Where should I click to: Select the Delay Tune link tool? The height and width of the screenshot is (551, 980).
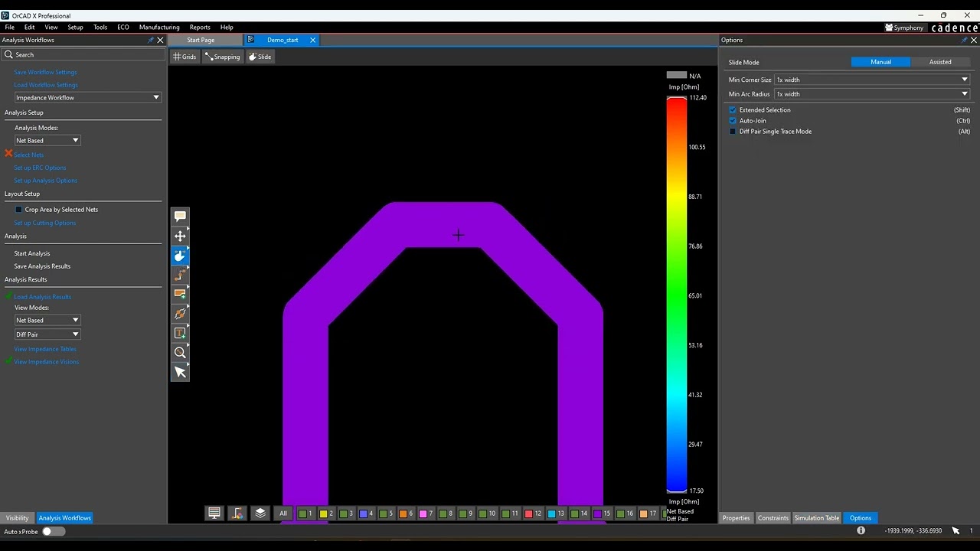[180, 314]
